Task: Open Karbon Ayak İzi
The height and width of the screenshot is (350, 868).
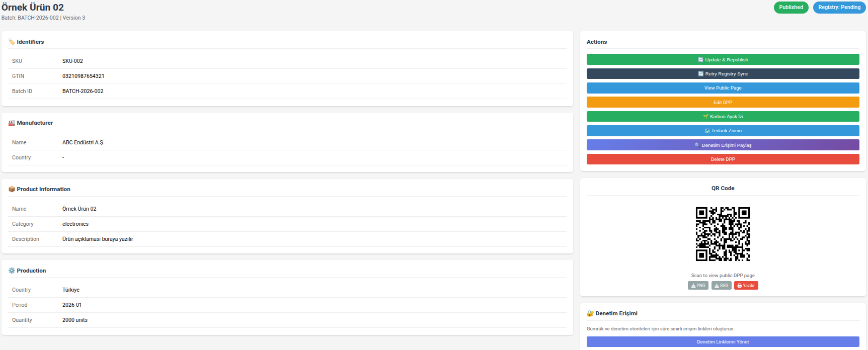Action: [723, 116]
